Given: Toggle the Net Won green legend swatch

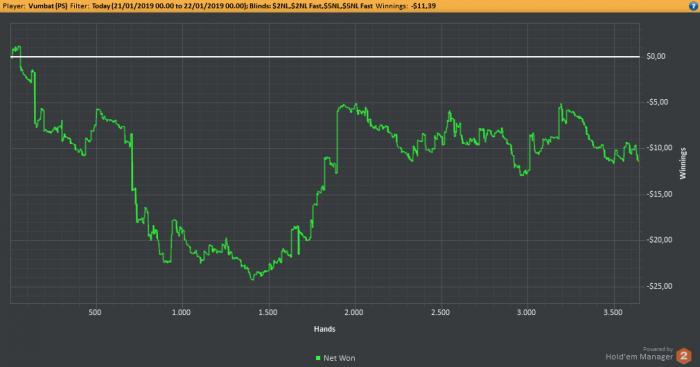Looking at the screenshot, I should pyautogui.click(x=318, y=358).
